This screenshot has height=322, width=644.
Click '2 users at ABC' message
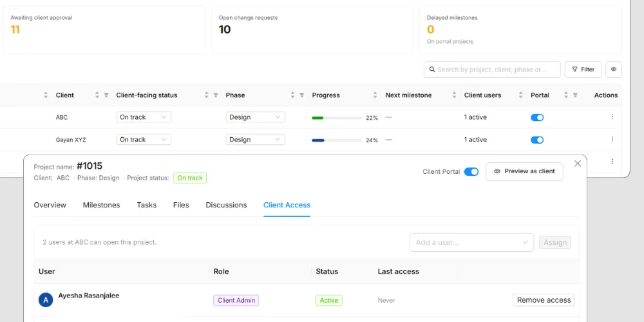coord(99,242)
